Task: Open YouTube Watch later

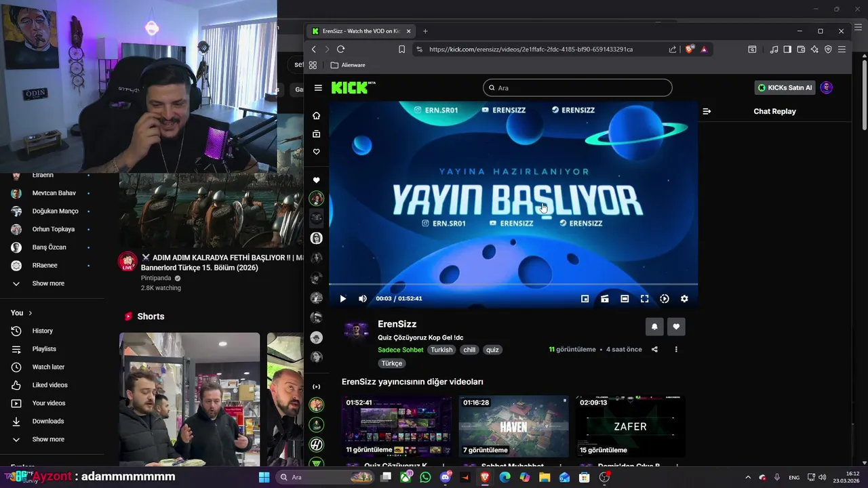Action: click(48, 367)
